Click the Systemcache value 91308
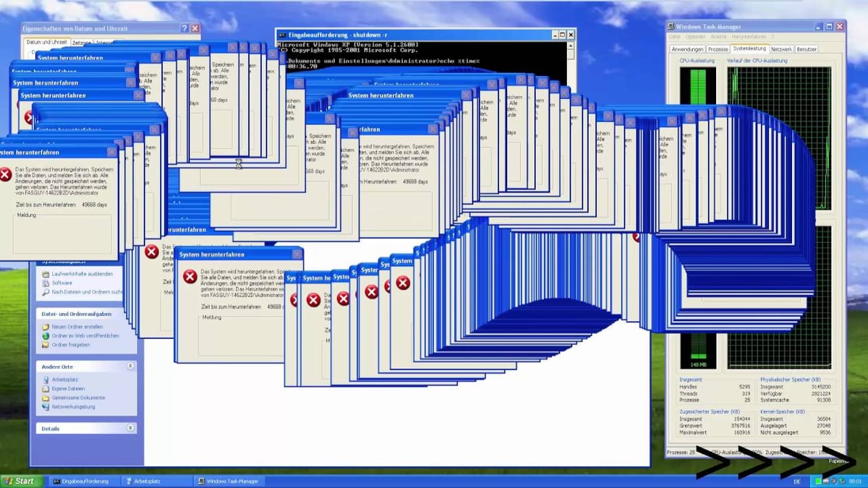 pyautogui.click(x=823, y=400)
